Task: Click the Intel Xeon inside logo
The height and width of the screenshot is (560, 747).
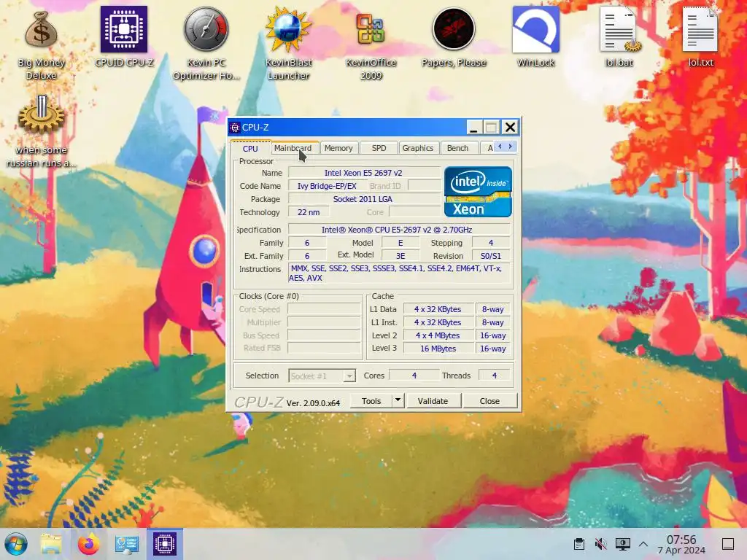Action: [x=478, y=192]
